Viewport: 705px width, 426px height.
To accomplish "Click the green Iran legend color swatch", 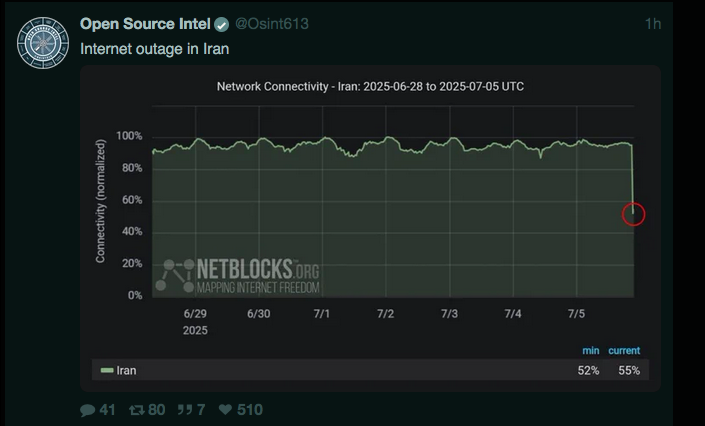I will point(107,370).
